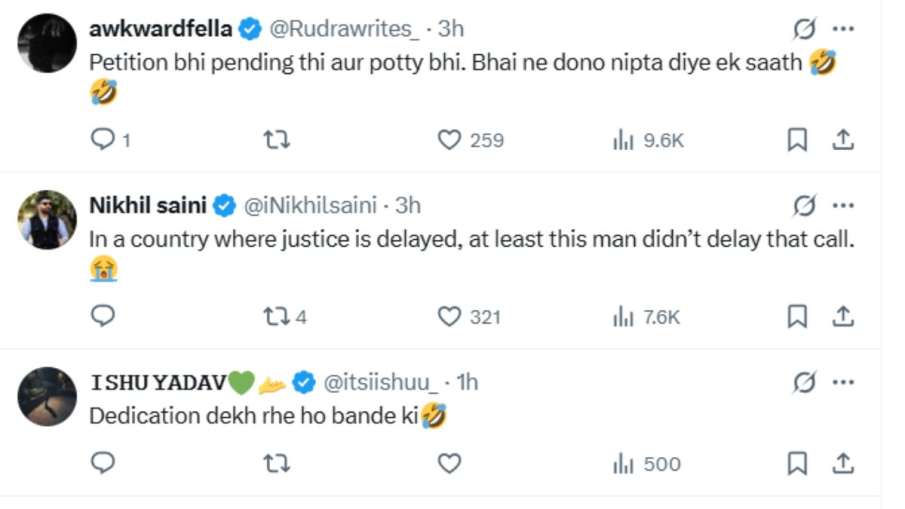Open more options on awkwardfella's tweet
This screenshot has width=905, height=509.
(843, 28)
